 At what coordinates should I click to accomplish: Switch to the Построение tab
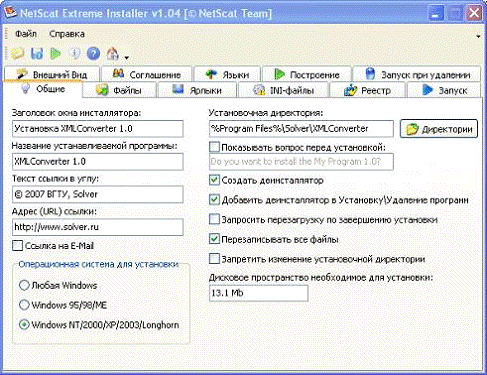pyautogui.click(x=307, y=74)
